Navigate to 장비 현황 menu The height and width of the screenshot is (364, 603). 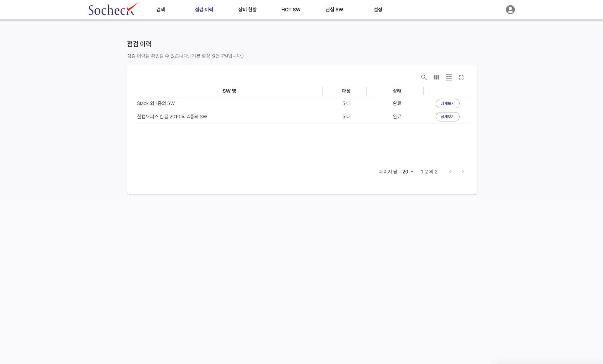click(247, 10)
